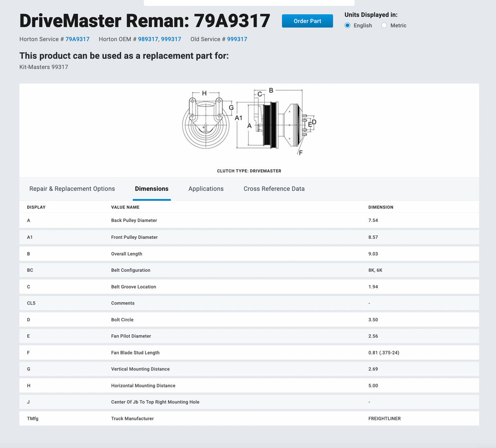
Task: Select the Truck Manufacturer row label
Action: click(132, 419)
